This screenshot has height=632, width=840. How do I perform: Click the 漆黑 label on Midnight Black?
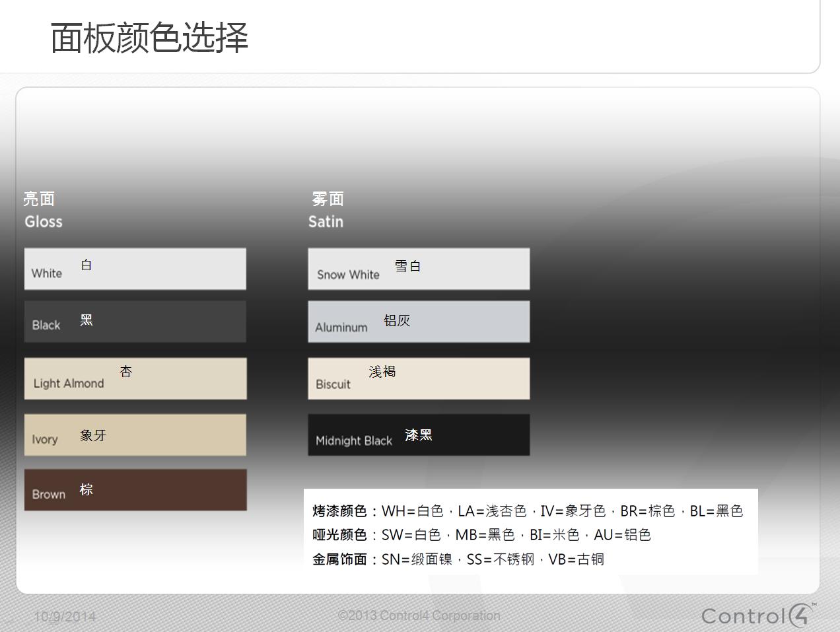419,435
